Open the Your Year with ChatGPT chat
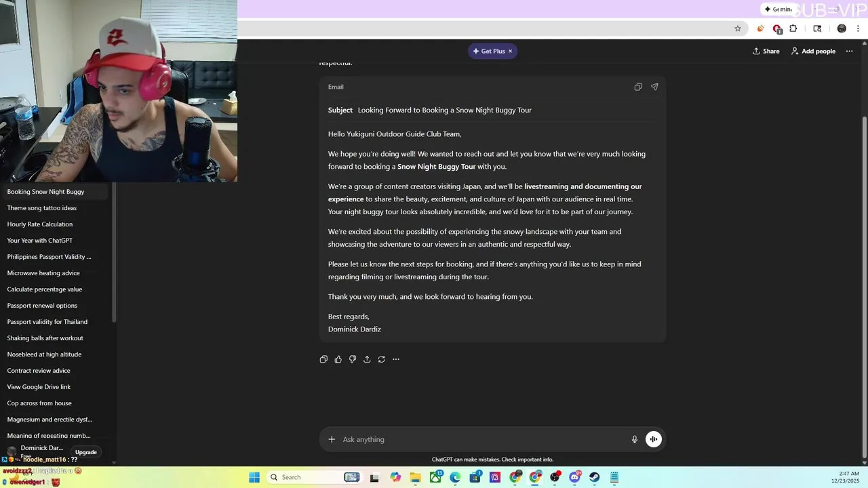Image resolution: width=868 pixels, height=488 pixels. pos(54,241)
